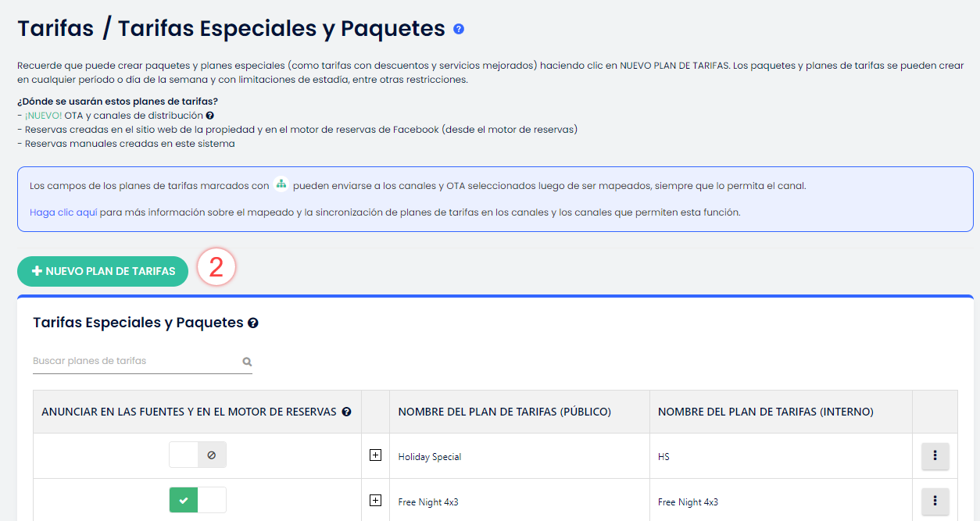The width and height of the screenshot is (980, 521).
Task: Click help icon in Anunciar en las fuentes header
Action: [x=346, y=412]
